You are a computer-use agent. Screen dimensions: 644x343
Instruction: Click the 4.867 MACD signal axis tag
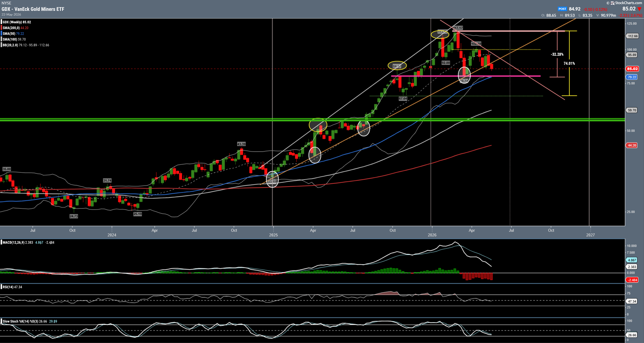coord(632,260)
